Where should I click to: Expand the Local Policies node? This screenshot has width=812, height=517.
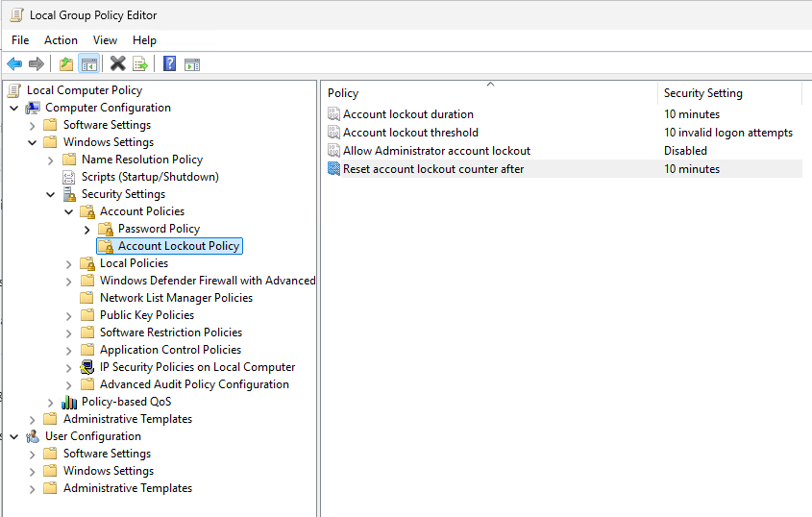tap(68, 264)
